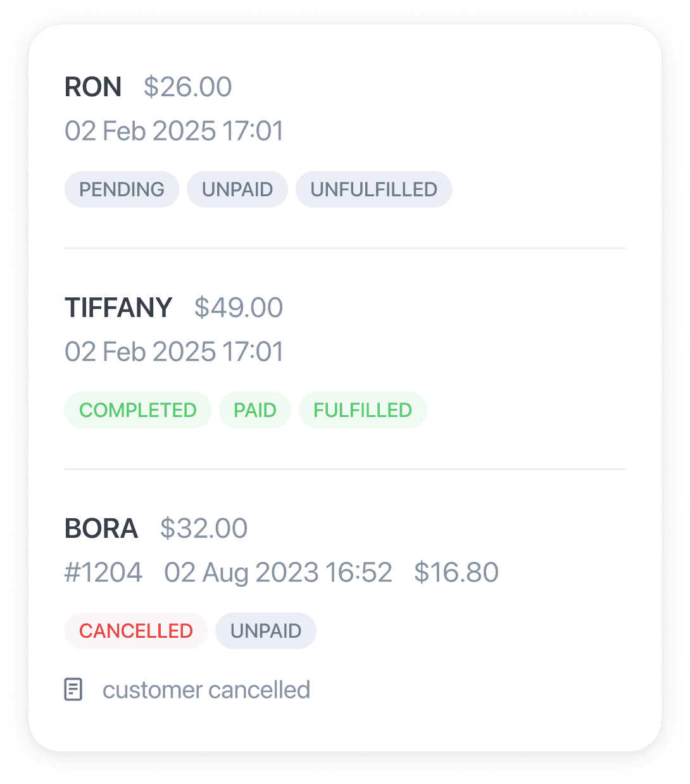Select the COMPLETED status badge
The height and width of the screenshot is (784, 690).
[138, 410]
